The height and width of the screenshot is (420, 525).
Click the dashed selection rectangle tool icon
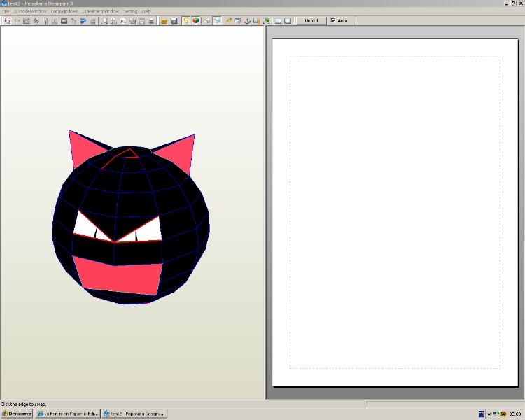pos(104,21)
